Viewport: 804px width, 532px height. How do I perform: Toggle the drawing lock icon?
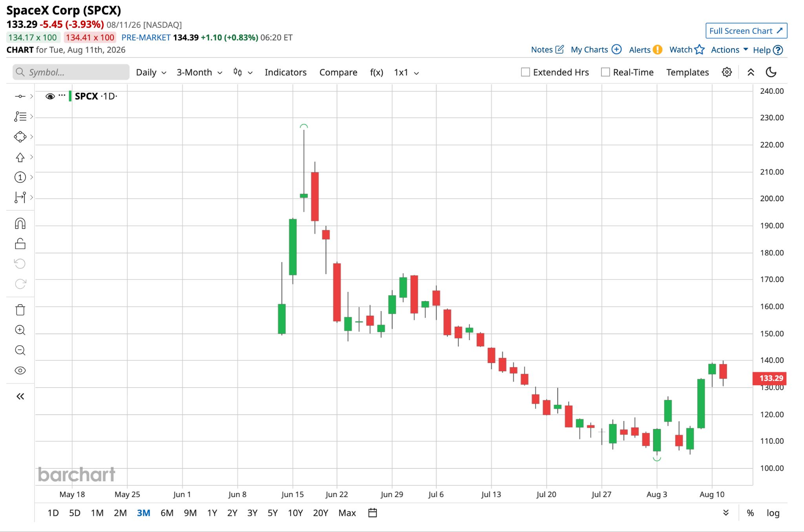coord(20,244)
